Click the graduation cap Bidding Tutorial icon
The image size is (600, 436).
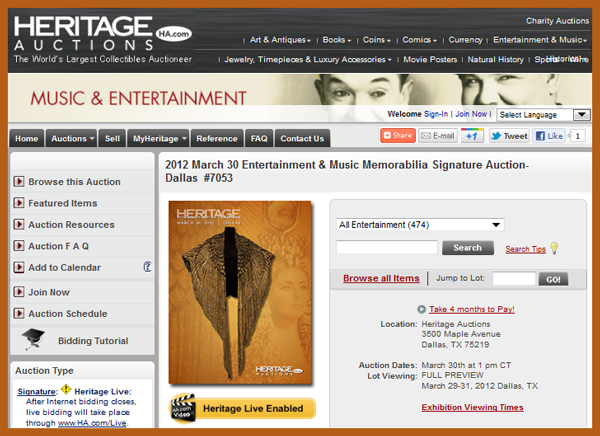(33, 339)
